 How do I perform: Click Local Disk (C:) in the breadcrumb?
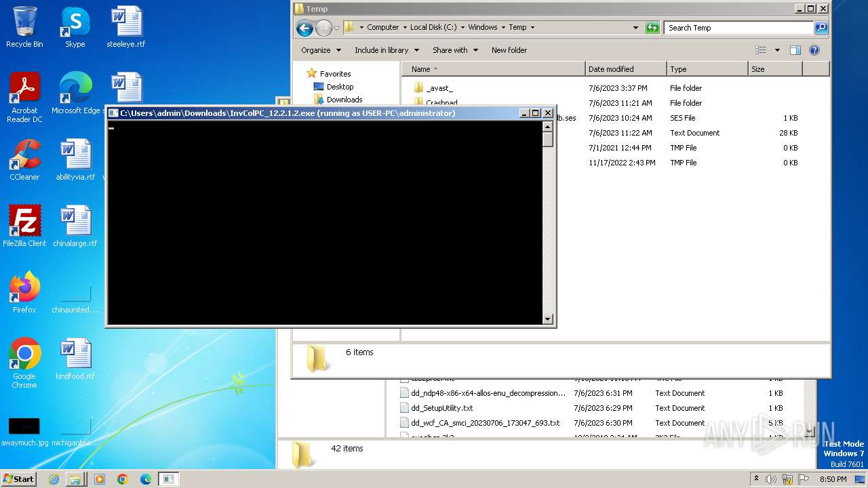[433, 28]
